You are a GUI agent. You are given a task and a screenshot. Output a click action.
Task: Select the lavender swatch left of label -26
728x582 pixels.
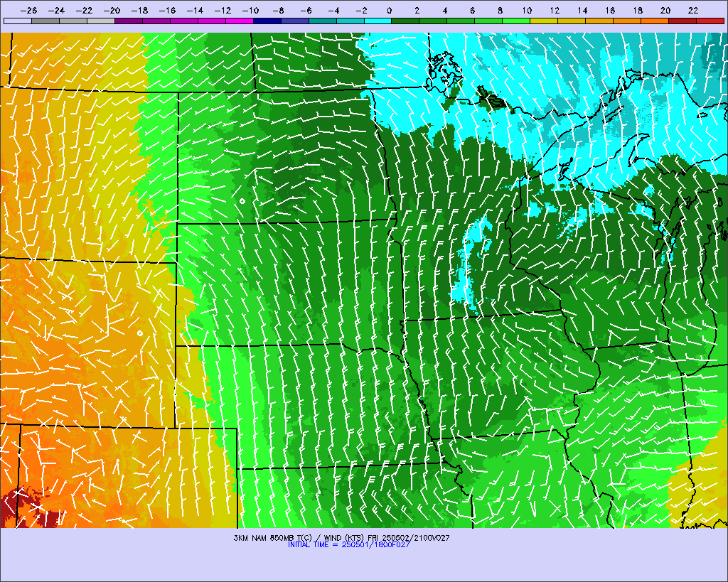[x=18, y=21]
